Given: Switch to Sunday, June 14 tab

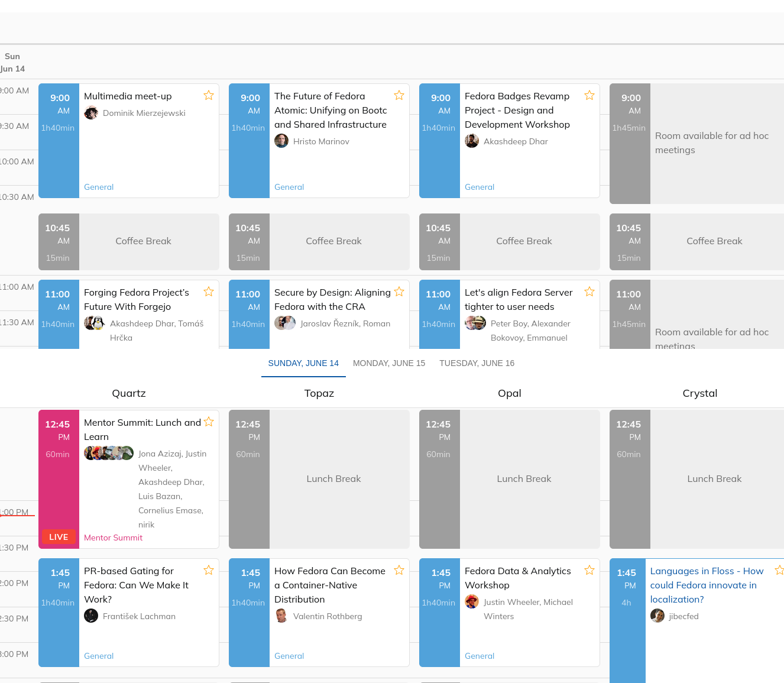Looking at the screenshot, I should 303,363.
